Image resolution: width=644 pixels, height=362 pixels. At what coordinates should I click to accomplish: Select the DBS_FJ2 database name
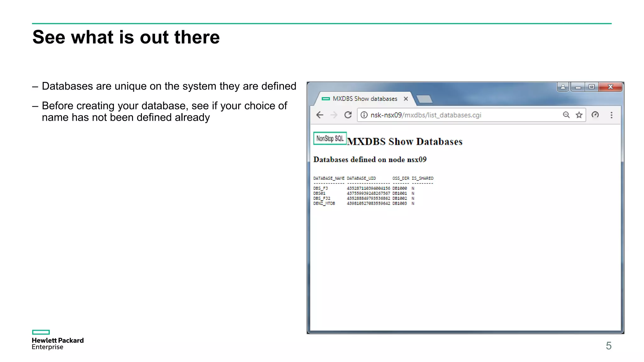click(x=322, y=198)
